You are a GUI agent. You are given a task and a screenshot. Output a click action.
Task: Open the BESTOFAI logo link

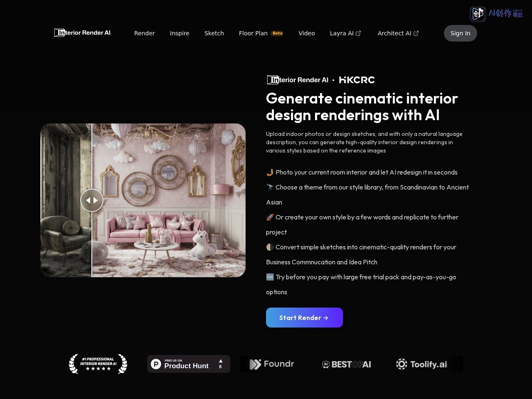pos(347,365)
